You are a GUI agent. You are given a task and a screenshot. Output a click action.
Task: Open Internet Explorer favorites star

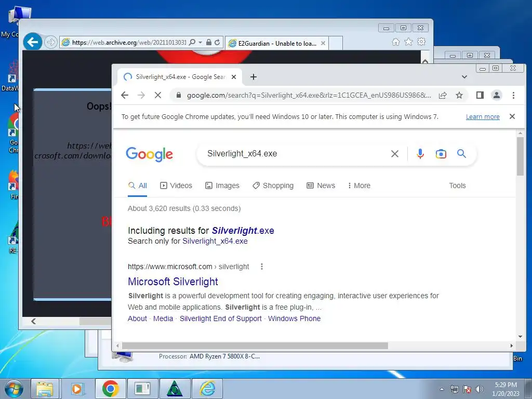pyautogui.click(x=408, y=42)
